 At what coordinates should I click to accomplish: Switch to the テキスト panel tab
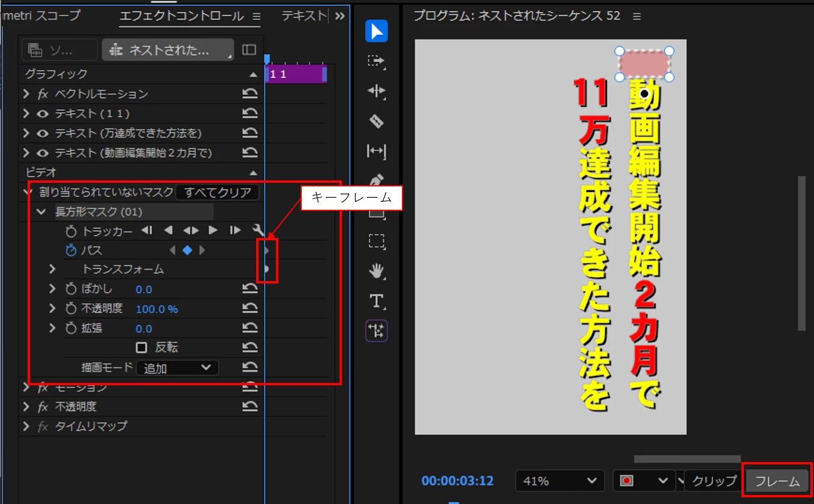(304, 16)
